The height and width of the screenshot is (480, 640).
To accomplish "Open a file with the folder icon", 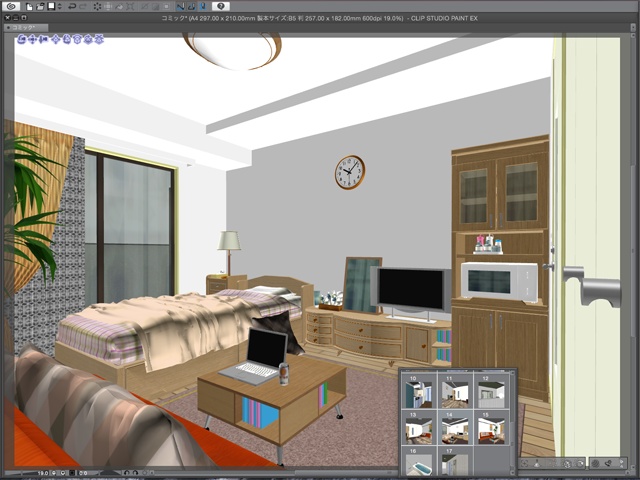I will (x=40, y=6).
